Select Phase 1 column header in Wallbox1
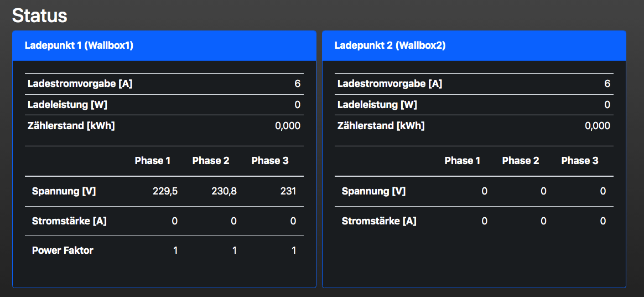 pos(153,161)
